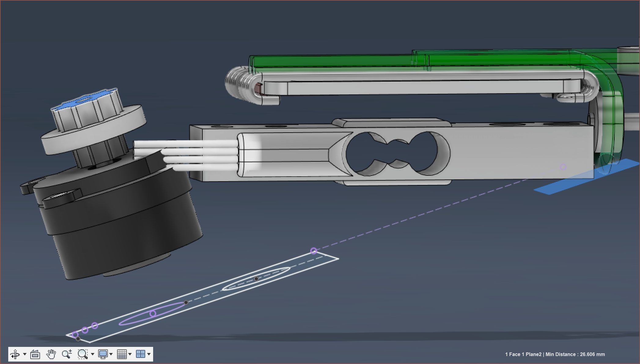Expand the Display Settings dropdown arrow
Viewport: 640px width, 364px height.
coord(111,354)
